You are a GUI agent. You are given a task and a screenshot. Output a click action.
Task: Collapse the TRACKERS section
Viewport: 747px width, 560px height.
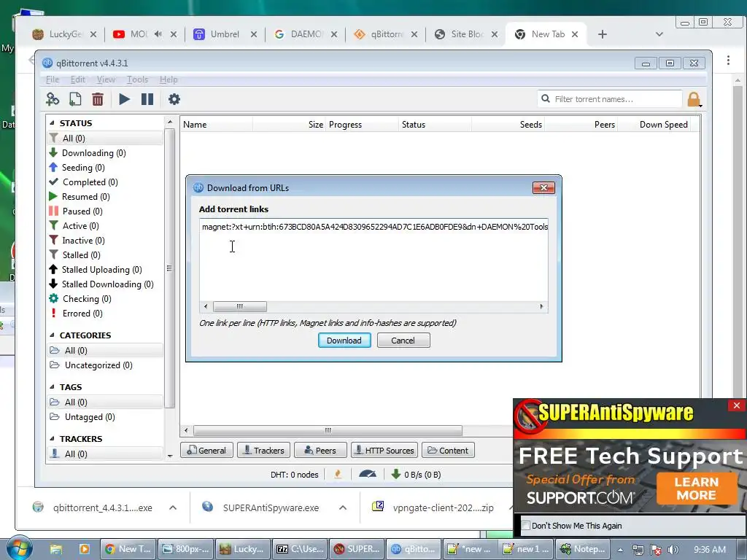(52, 438)
